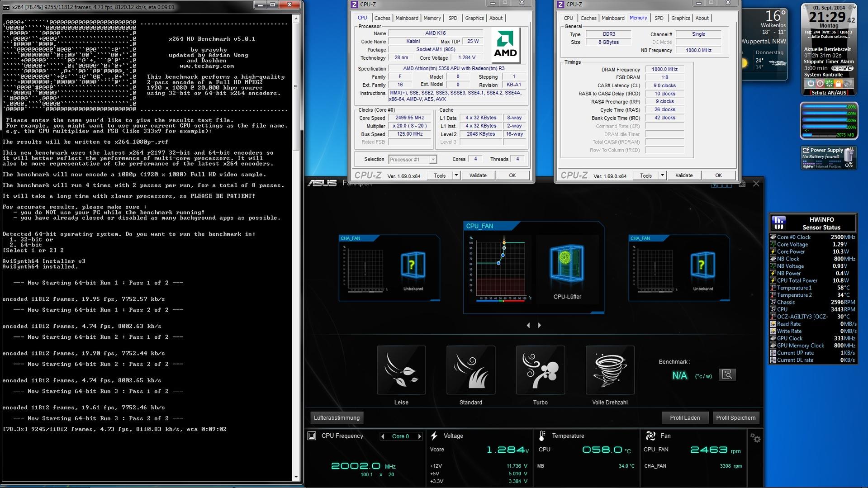Show the previous fan with left arrow
The image size is (868, 488).
pyautogui.click(x=528, y=325)
